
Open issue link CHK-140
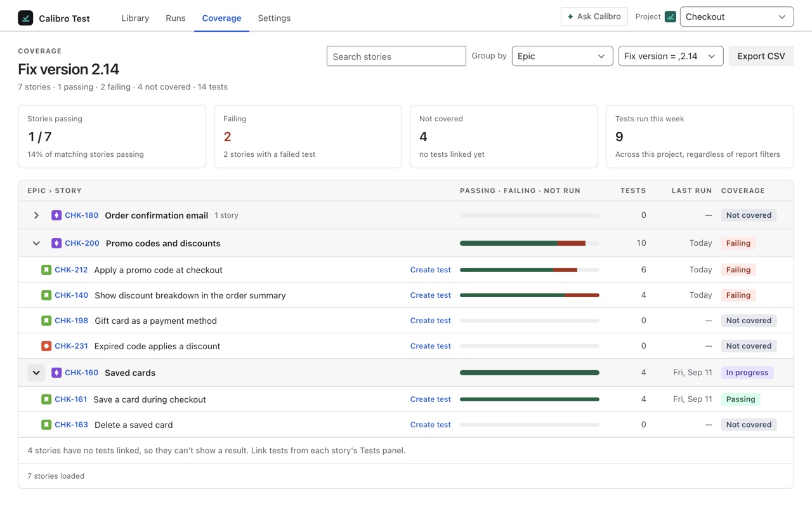(72, 295)
